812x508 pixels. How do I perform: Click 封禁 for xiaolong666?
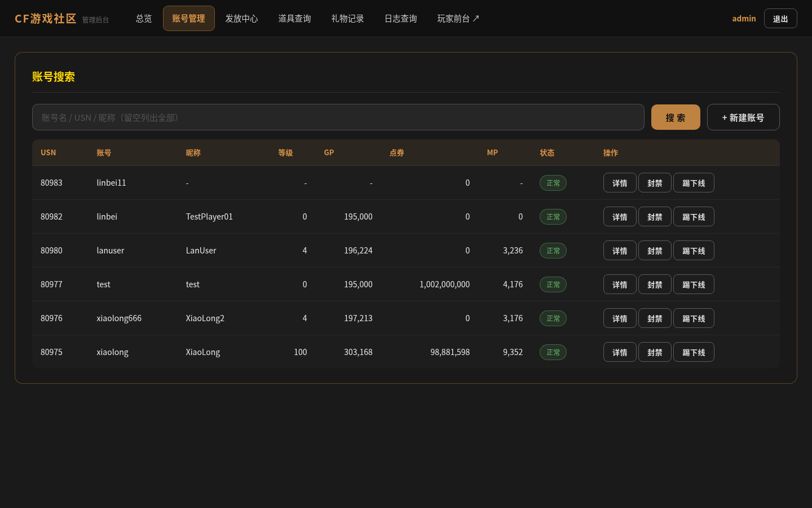[655, 318]
